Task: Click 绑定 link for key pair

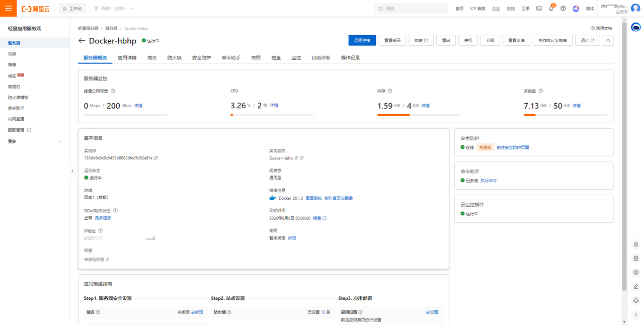Action: pos(292,238)
